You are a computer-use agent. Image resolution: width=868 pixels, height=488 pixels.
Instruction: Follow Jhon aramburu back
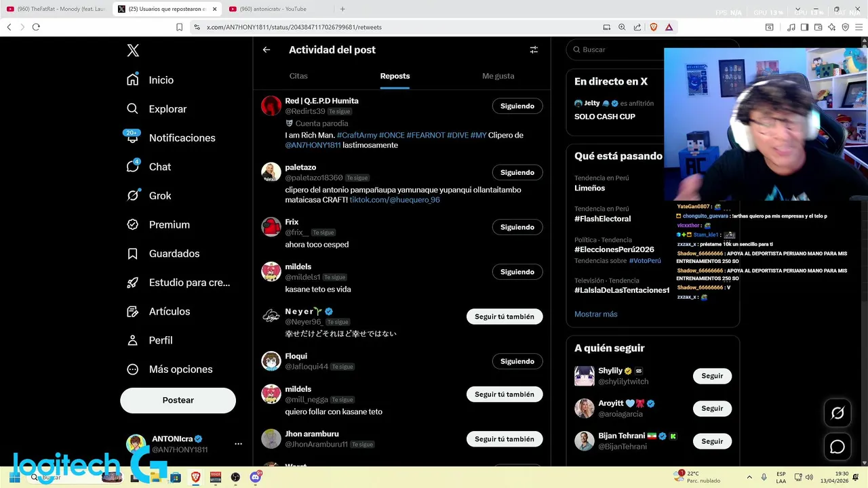click(505, 439)
